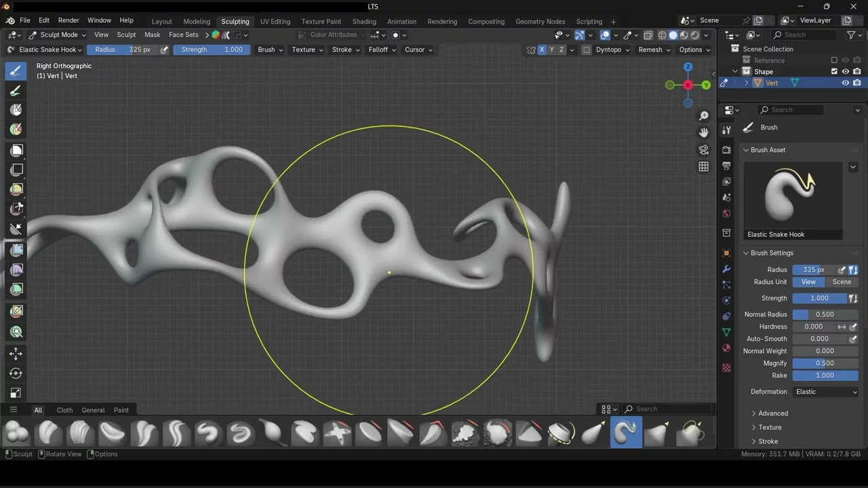Adjust the Magnify slider
The image size is (868, 488).
point(825,363)
